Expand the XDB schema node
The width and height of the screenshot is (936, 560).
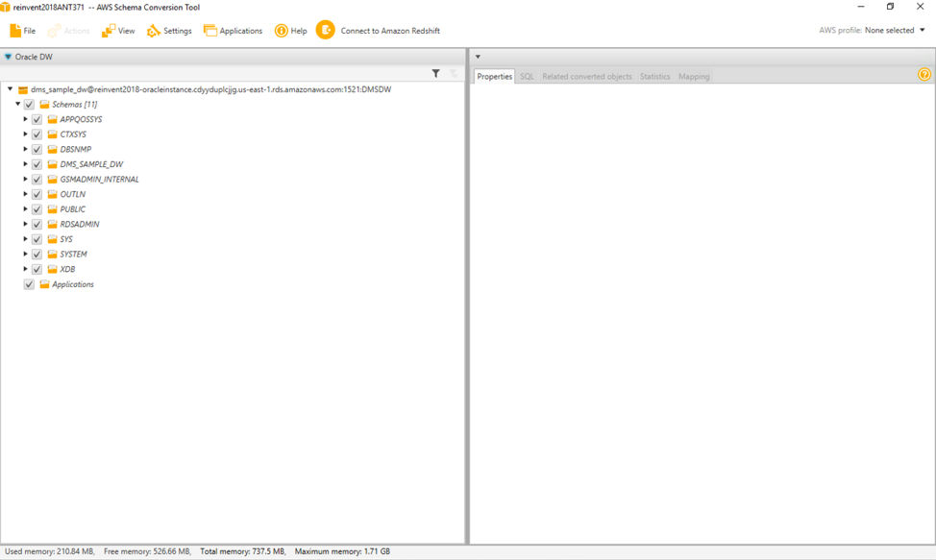pyautogui.click(x=26, y=268)
